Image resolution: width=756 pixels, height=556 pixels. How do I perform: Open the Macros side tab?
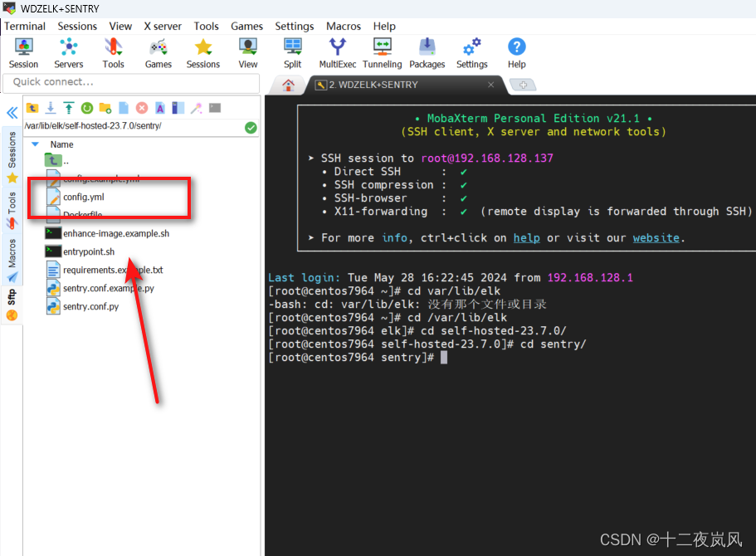pyautogui.click(x=12, y=260)
